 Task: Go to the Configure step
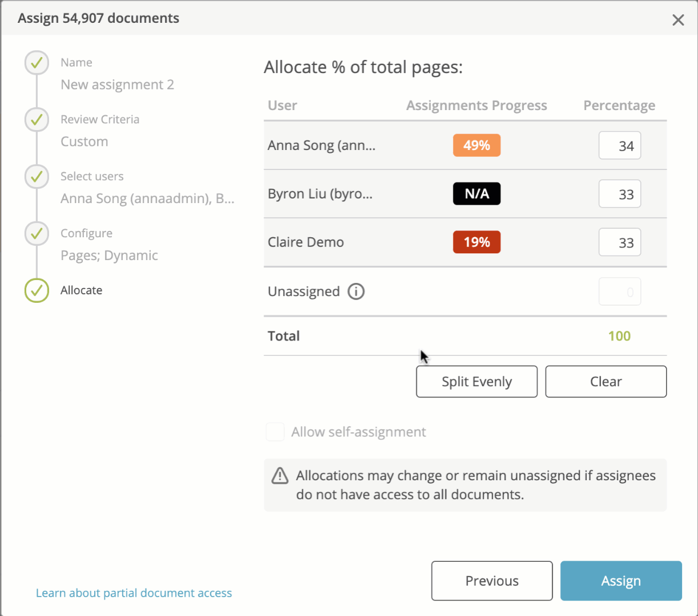click(86, 233)
